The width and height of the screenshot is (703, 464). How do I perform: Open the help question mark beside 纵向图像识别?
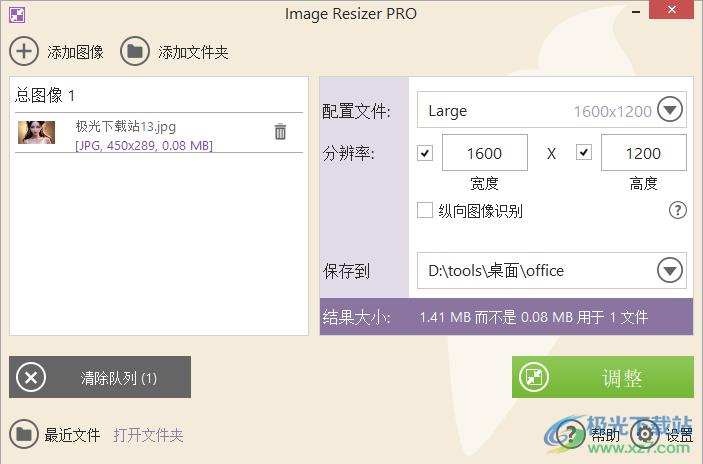click(x=677, y=210)
